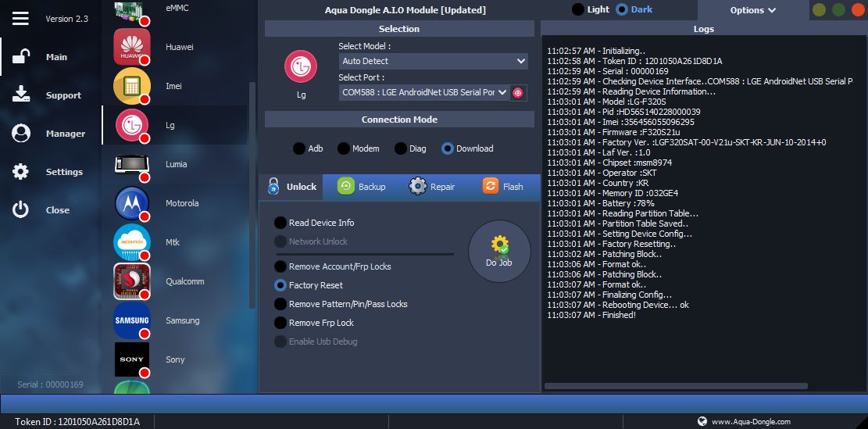This screenshot has height=429, width=868.
Task: Click the Logs horizontal scrollbar
Action: coord(676,386)
